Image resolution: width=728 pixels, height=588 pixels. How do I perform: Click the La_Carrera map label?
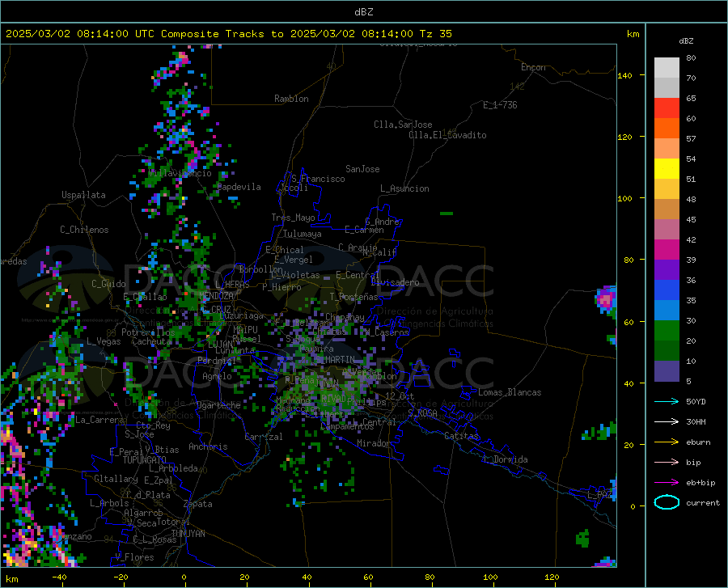pyautogui.click(x=99, y=420)
